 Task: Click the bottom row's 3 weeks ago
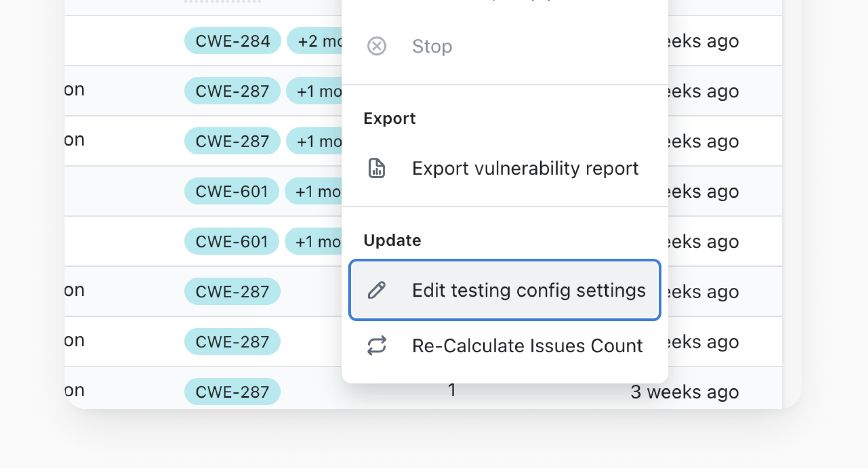coord(684,392)
